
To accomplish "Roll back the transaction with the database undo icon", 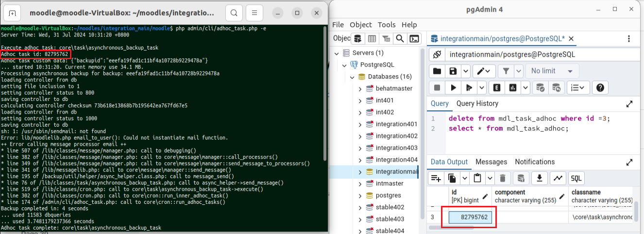I will [556, 88].
